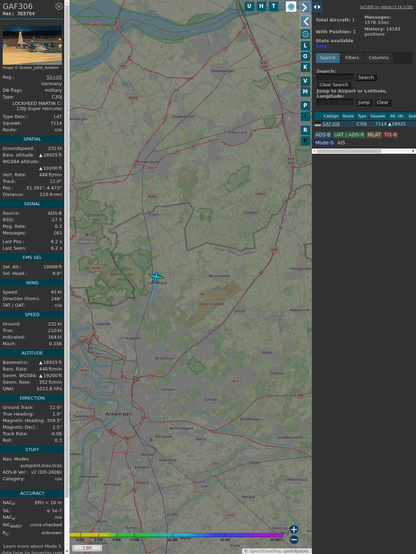The height and width of the screenshot is (554, 416).
Task: Click the aircraft photo thumbnail
Action: 32,45
